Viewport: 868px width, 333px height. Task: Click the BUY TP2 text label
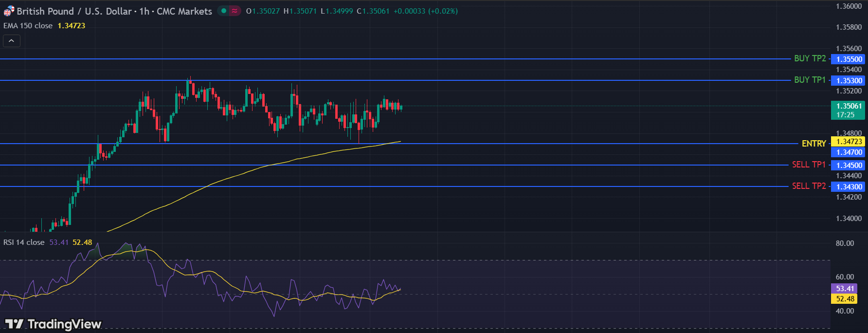click(x=810, y=58)
